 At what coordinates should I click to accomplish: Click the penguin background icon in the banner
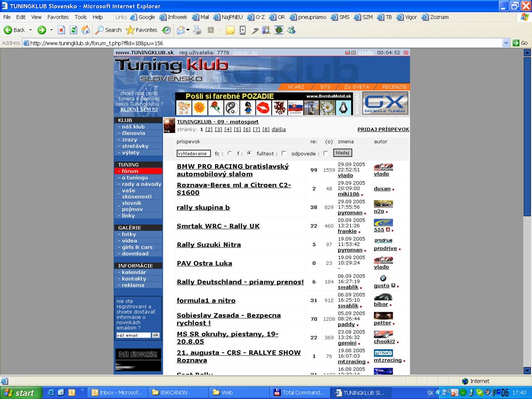[x=344, y=108]
